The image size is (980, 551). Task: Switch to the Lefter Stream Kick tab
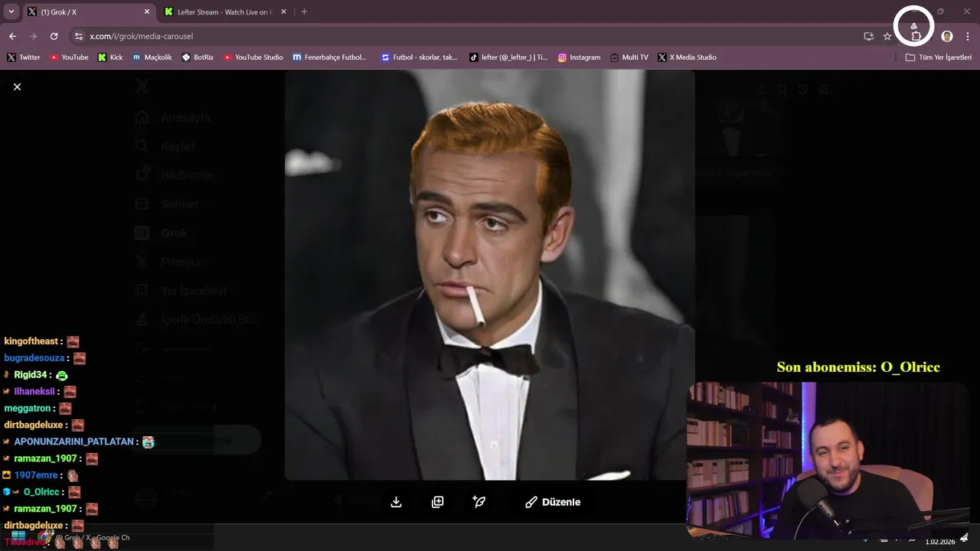(x=222, y=12)
